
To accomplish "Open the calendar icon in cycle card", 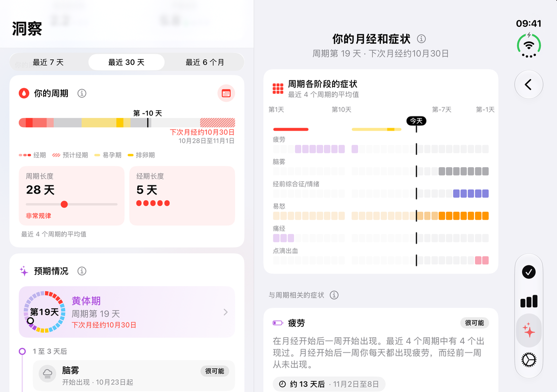I will point(226,94).
